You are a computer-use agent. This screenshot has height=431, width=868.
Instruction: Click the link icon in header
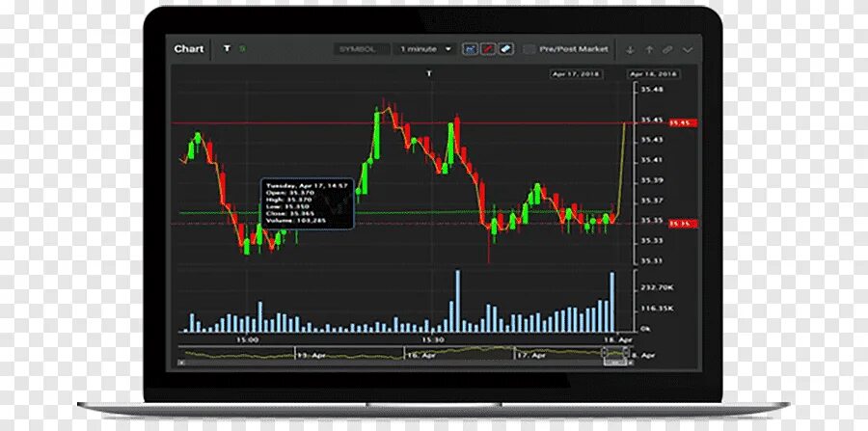point(667,50)
